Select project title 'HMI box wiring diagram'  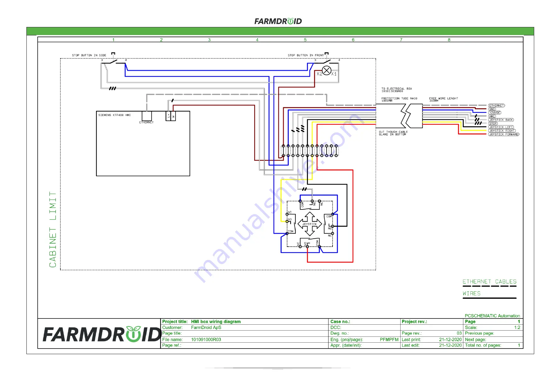pos(216,322)
